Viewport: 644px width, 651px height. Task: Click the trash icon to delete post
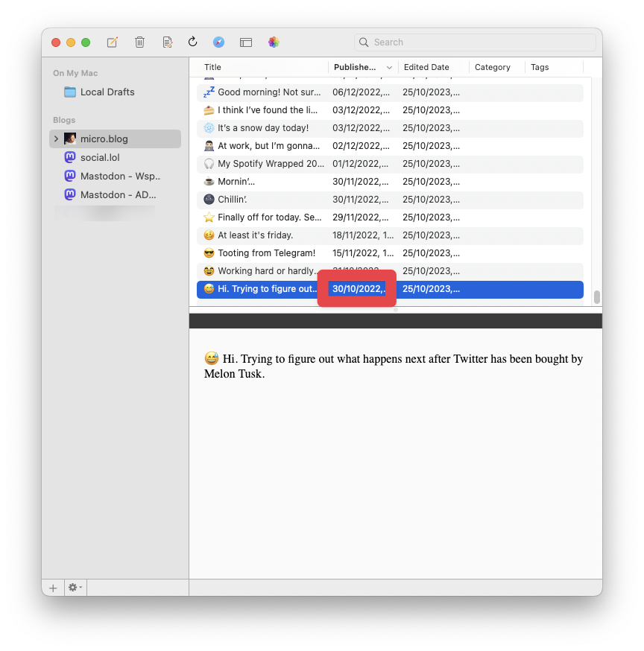(x=139, y=42)
